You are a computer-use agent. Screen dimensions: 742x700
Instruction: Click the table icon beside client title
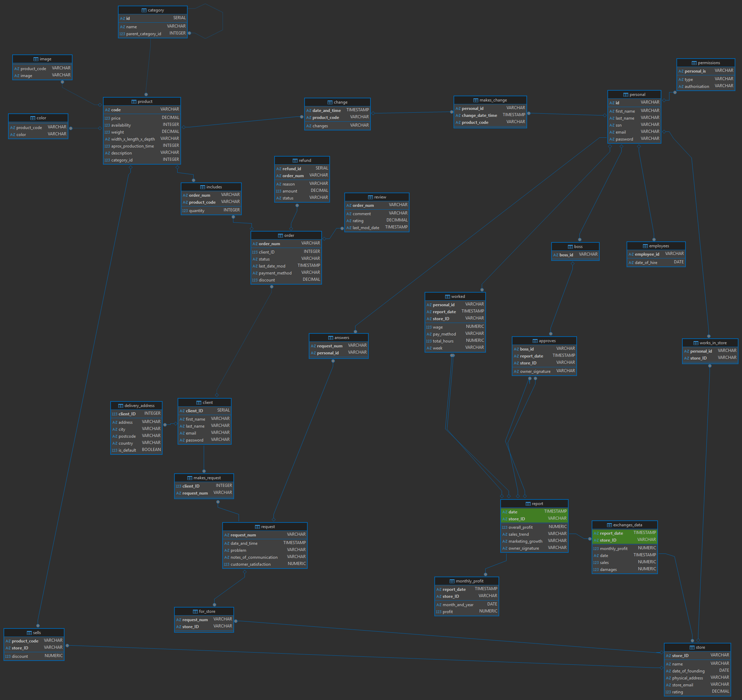[199, 402]
